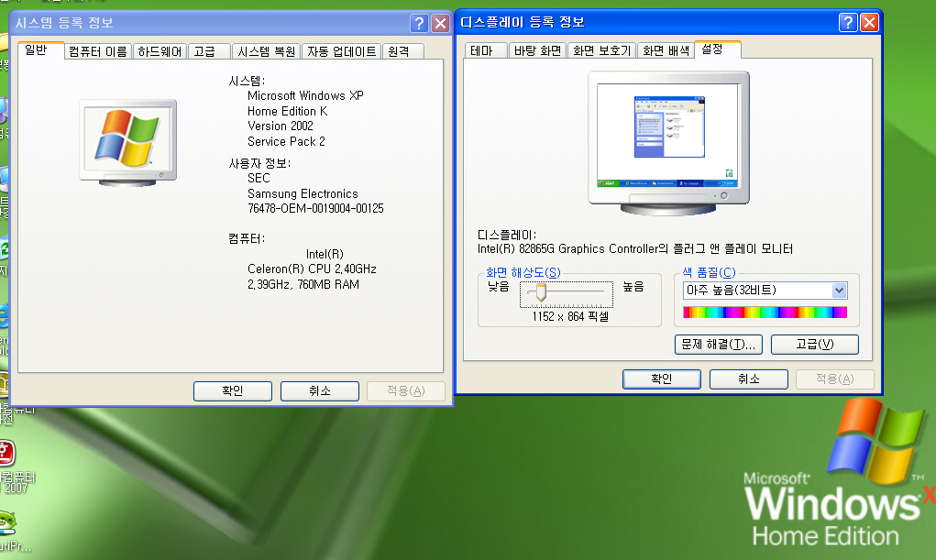Click the red 2007 desktop icon
The width and height of the screenshot is (936, 560).
point(6,453)
